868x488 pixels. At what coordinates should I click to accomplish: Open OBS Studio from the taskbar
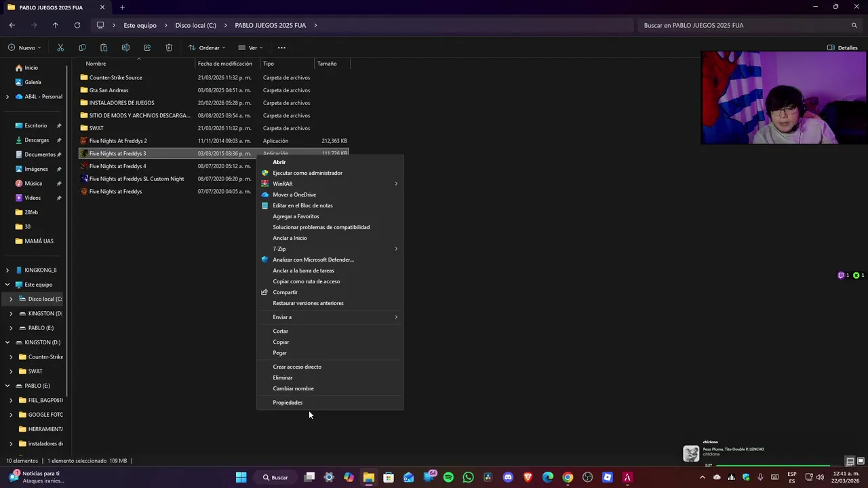(588, 477)
